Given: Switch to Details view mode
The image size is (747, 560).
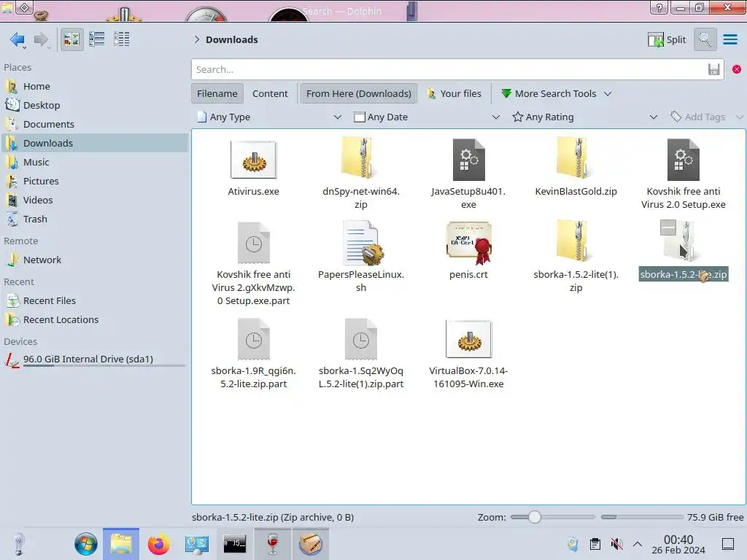Looking at the screenshot, I should [x=122, y=39].
